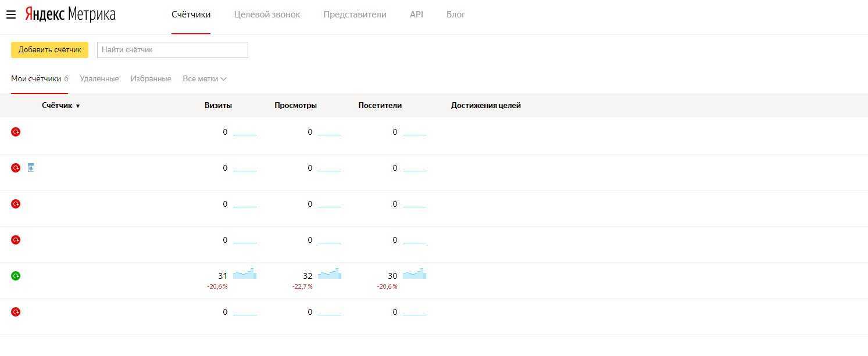Sort by the Счётчик column arrow
868x356 pixels.
click(78, 106)
